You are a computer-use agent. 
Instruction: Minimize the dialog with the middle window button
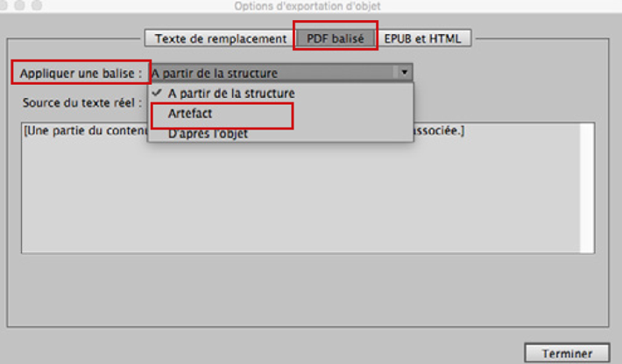pos(19,5)
